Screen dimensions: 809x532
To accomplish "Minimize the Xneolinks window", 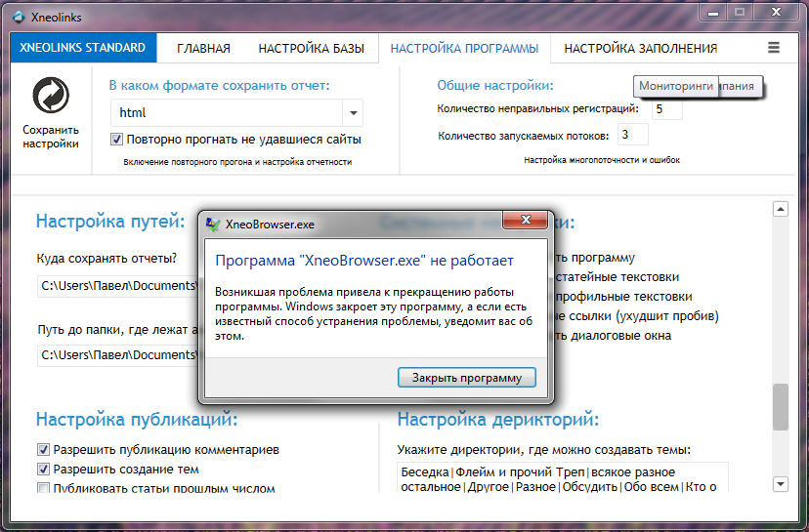I will click(x=713, y=13).
